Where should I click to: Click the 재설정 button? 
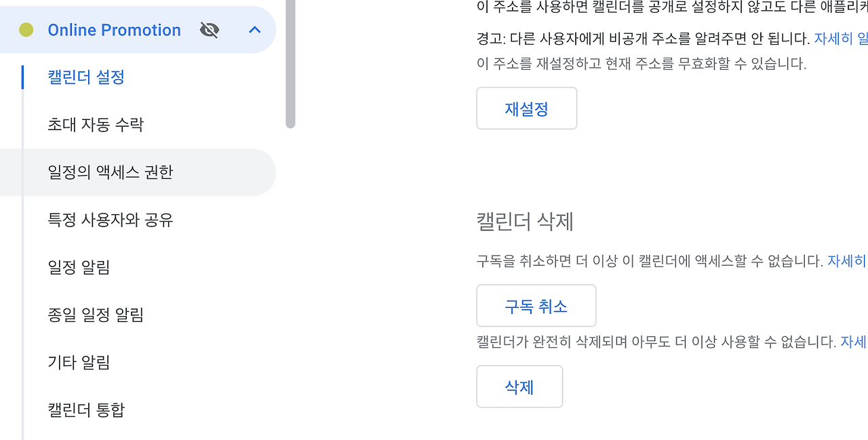tap(527, 108)
